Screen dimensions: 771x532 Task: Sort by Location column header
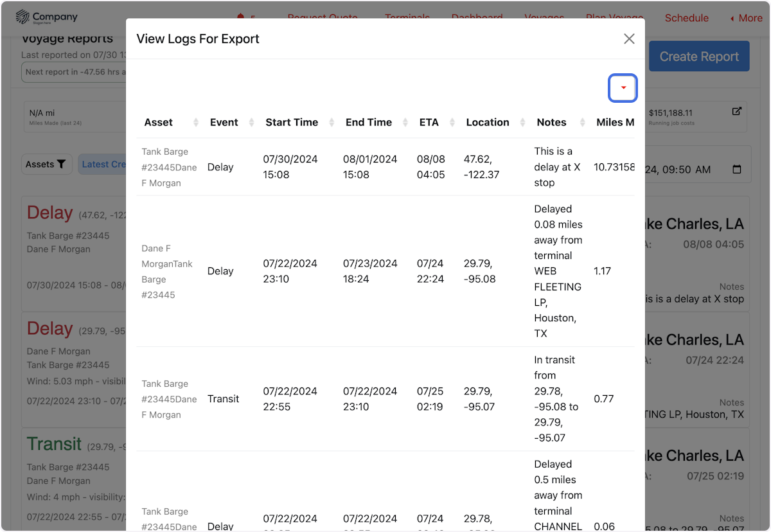488,122
